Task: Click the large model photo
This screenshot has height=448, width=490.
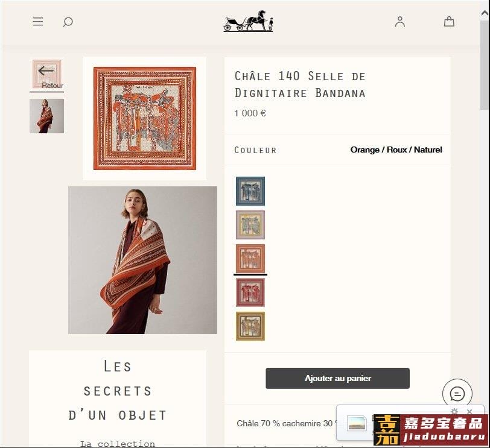Action: (142, 260)
